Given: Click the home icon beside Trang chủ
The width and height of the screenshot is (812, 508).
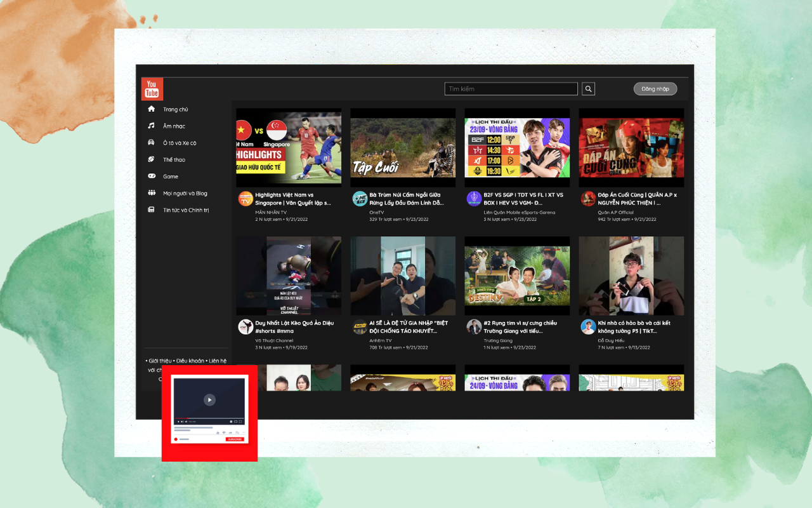Looking at the screenshot, I should pyautogui.click(x=152, y=109).
